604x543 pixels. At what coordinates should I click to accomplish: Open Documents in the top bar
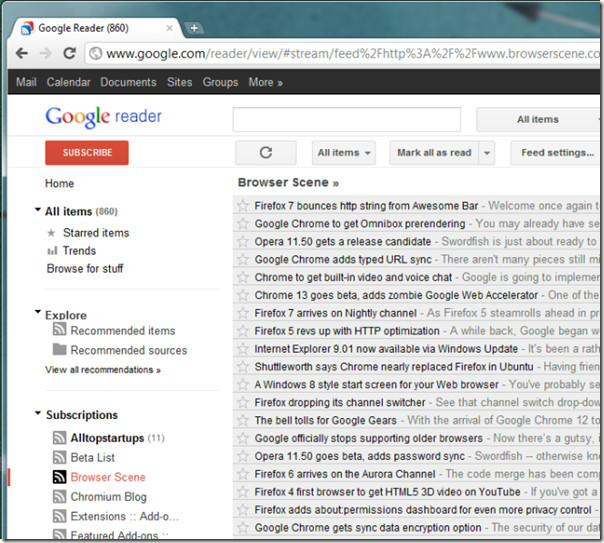click(x=128, y=82)
